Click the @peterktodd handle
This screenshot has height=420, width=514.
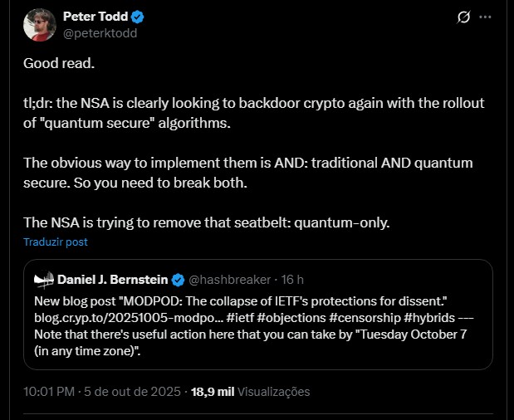coord(100,33)
